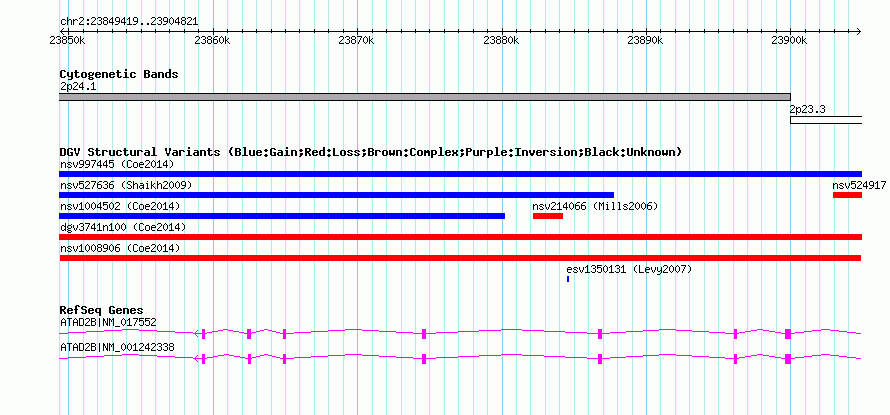Screen dimensions: 890x415
Task: Click the nsv527636 (Shaikh2009) label
Action: 125,185
